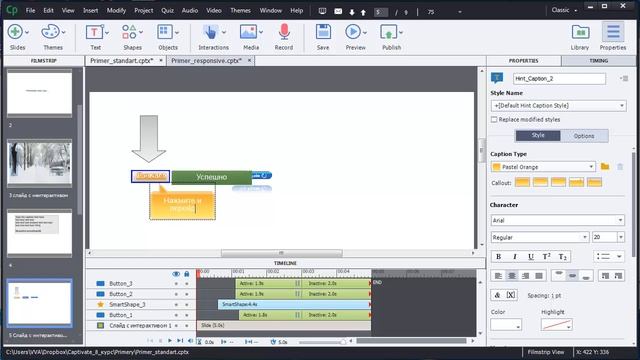Toggle visibility dot for SmartShape_3 layer
This screenshot has width=640, height=360.
click(x=176, y=305)
